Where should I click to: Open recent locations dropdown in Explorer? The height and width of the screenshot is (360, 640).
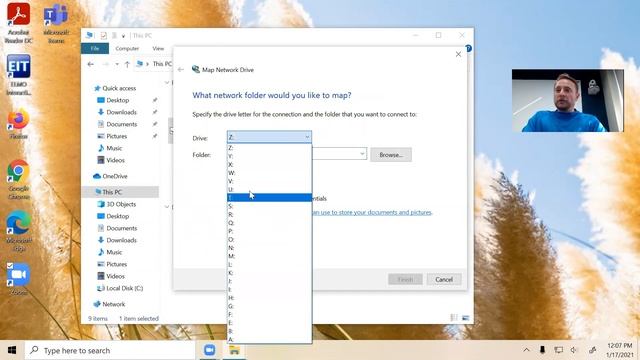(117, 64)
